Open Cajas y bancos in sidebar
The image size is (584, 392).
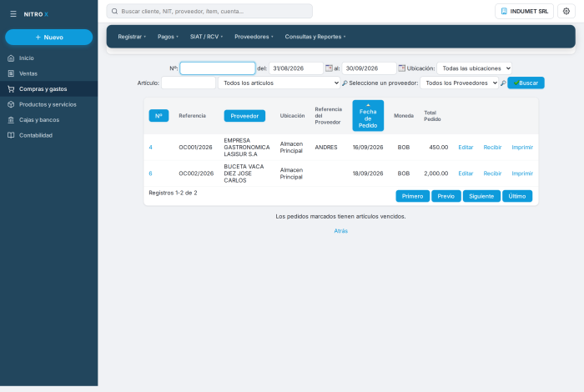pyautogui.click(x=48, y=120)
